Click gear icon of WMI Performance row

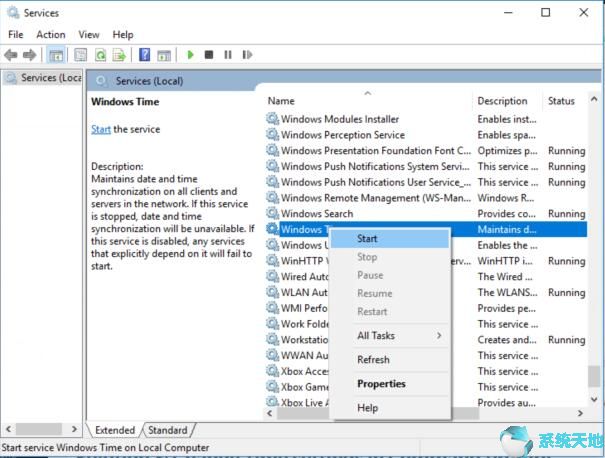(272, 308)
